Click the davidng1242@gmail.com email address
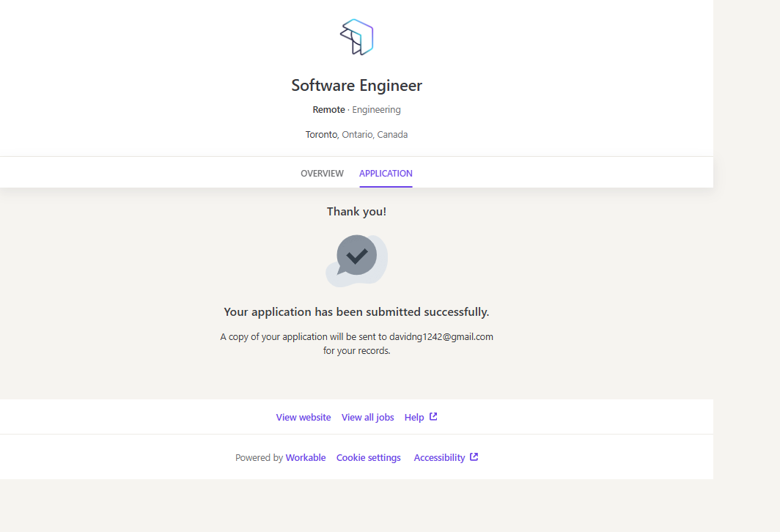The height and width of the screenshot is (532, 780). pos(441,337)
